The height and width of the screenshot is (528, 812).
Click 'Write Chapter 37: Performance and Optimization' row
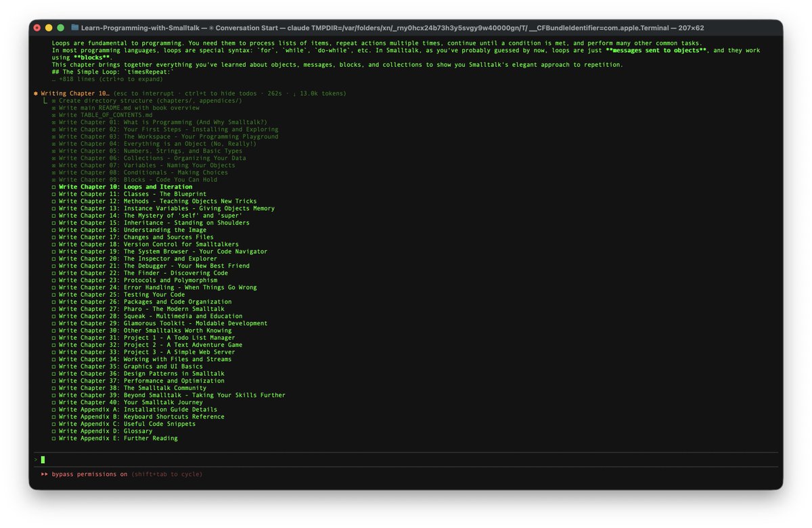point(137,381)
